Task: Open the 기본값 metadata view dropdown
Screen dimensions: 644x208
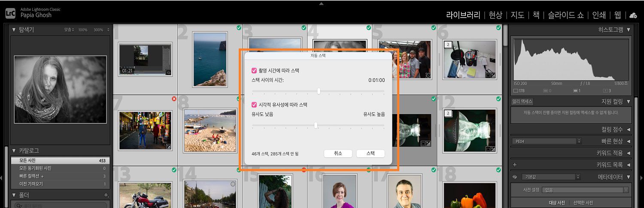Action: pyautogui.click(x=551, y=177)
